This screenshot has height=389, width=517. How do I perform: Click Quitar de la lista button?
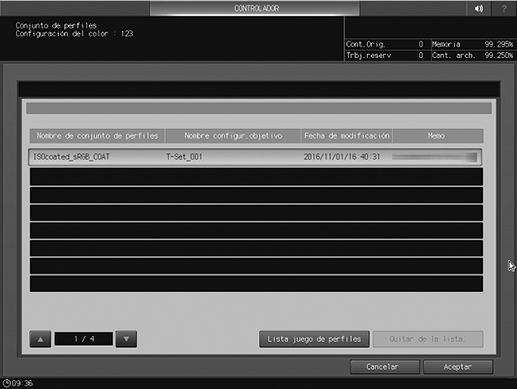428,339
